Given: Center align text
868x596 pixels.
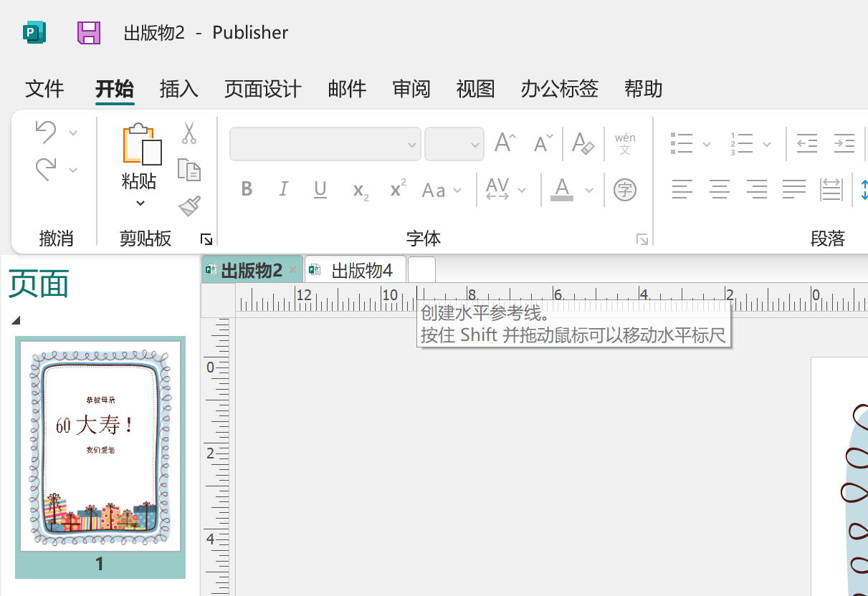Looking at the screenshot, I should (x=720, y=190).
